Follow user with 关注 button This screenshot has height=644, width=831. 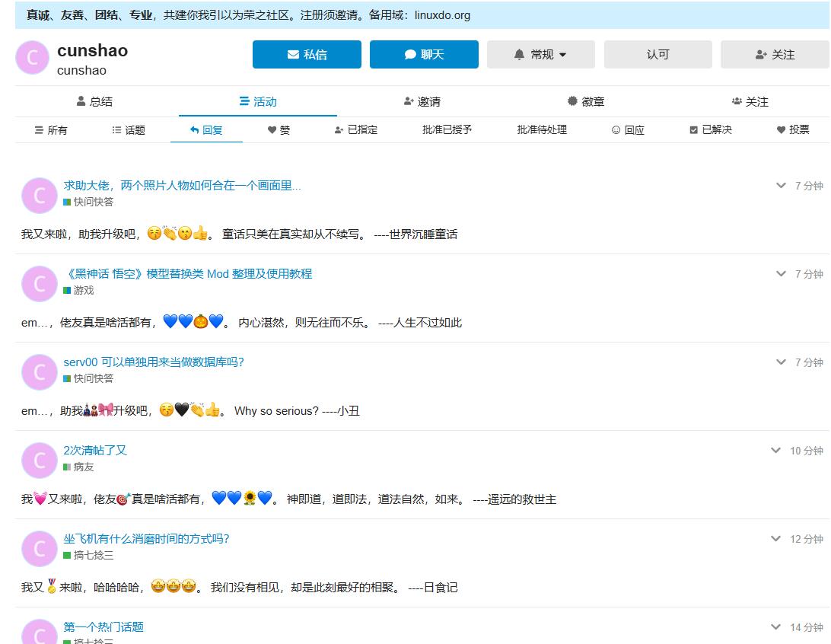[x=775, y=54]
